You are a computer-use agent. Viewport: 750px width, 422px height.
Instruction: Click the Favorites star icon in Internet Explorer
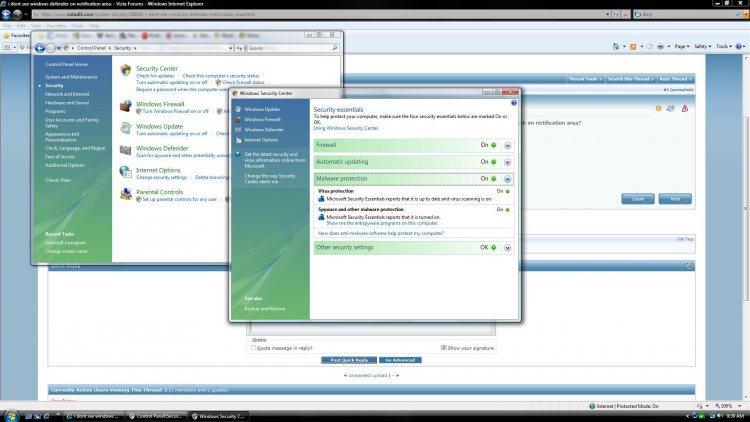pyautogui.click(x=6, y=35)
